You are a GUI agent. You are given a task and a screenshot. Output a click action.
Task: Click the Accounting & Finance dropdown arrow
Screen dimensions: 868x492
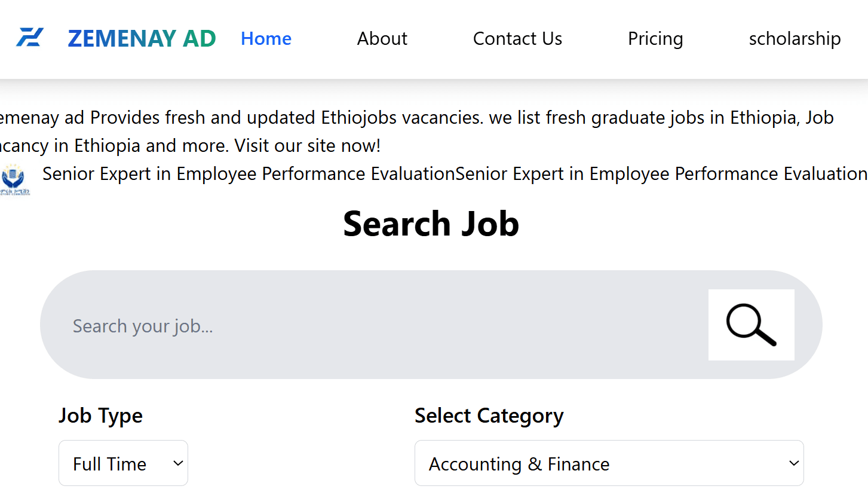point(793,463)
